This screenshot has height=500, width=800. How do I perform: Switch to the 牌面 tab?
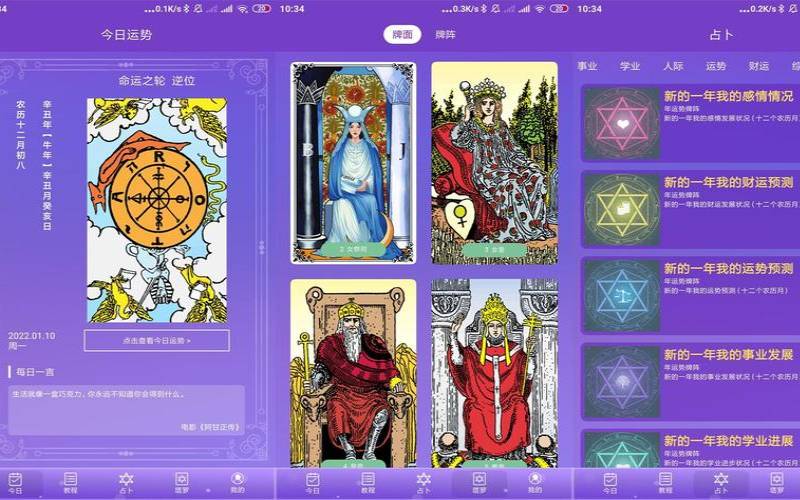point(403,34)
